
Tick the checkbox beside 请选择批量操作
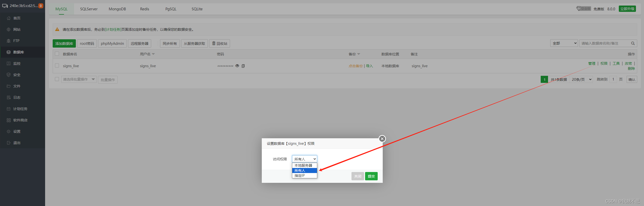pos(57,79)
